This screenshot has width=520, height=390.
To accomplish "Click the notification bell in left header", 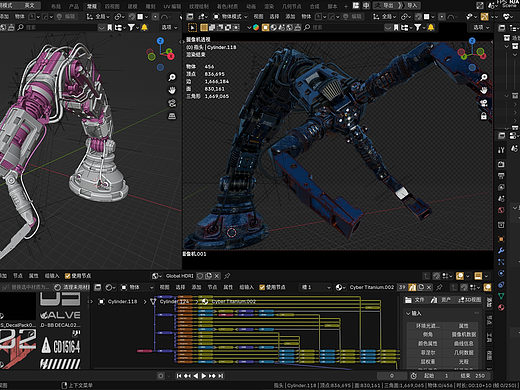I will coord(144,27).
